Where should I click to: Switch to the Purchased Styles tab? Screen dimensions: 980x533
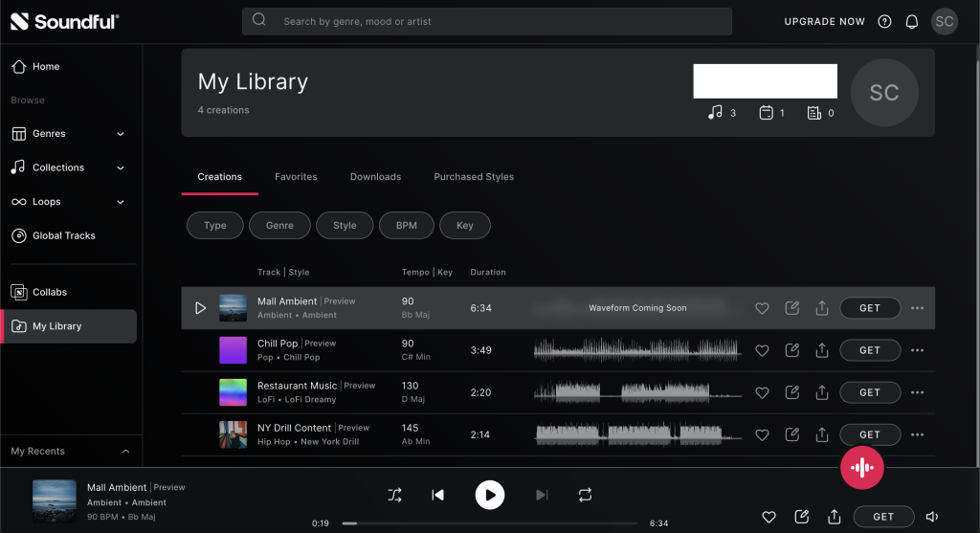[474, 177]
